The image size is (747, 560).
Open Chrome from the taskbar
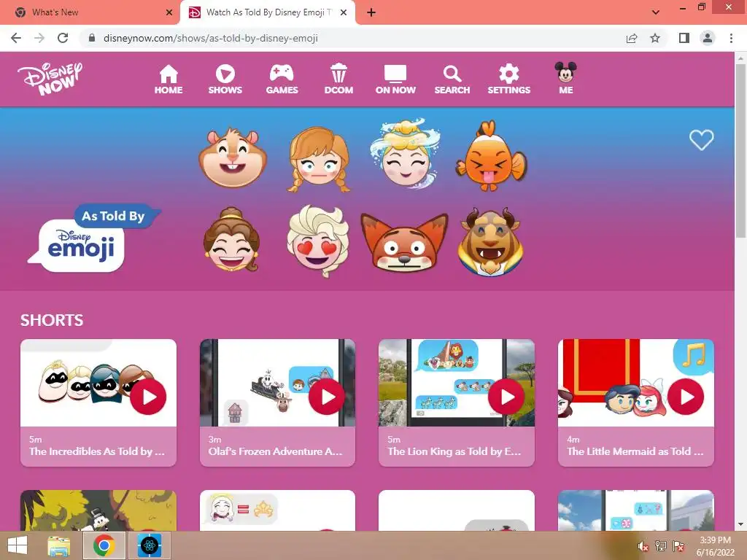pos(104,545)
